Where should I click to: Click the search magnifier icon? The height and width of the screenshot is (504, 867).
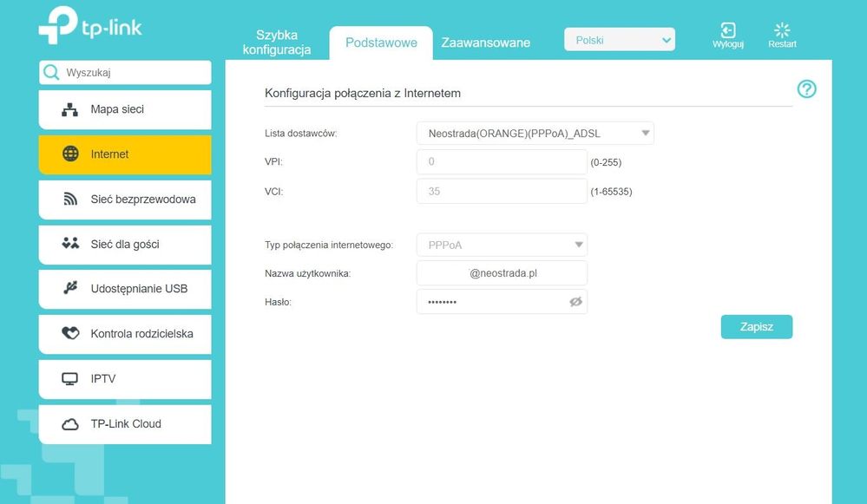click(51, 72)
